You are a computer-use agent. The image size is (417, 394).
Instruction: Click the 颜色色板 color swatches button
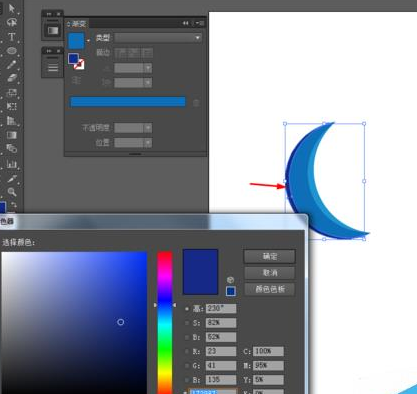270,289
